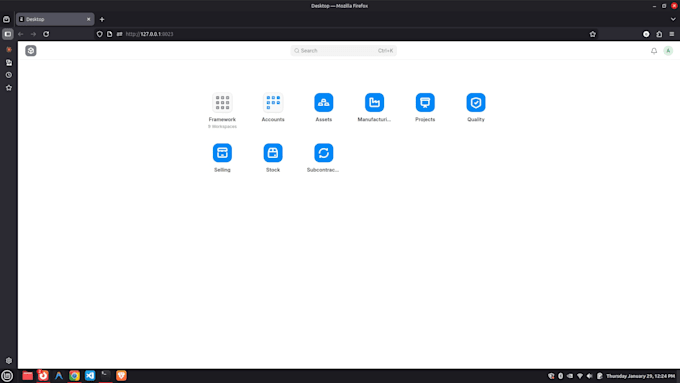Reload the current page
Image resolution: width=680 pixels, height=383 pixels.
point(46,34)
